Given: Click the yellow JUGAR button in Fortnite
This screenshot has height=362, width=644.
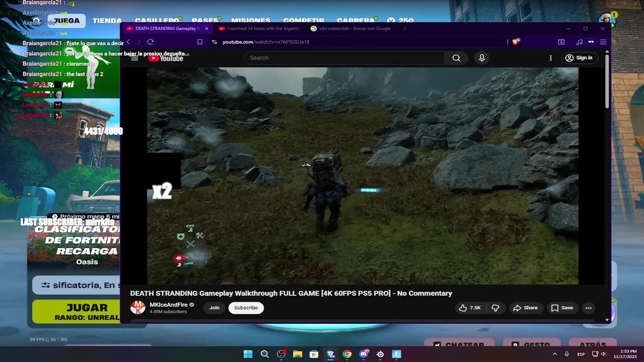Looking at the screenshot, I should 75,312.
